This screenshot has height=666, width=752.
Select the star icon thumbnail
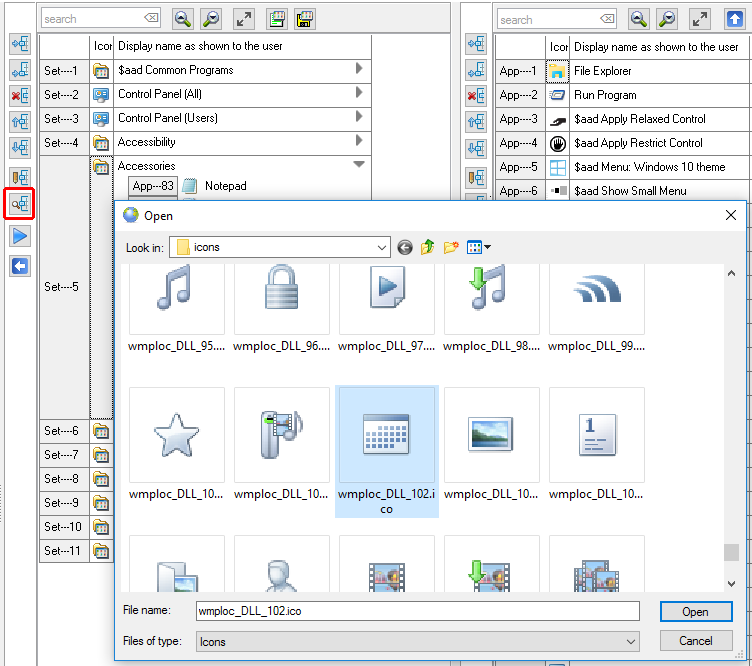click(x=177, y=435)
